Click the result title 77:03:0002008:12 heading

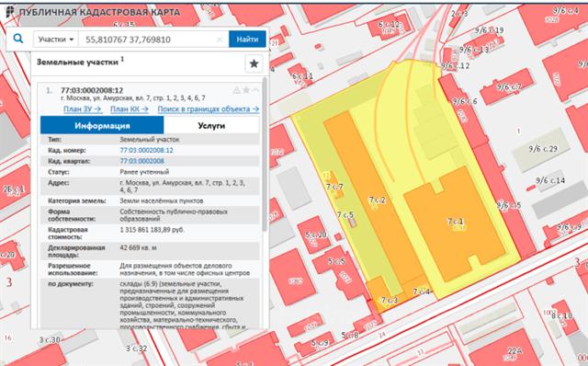pyautogui.click(x=92, y=90)
